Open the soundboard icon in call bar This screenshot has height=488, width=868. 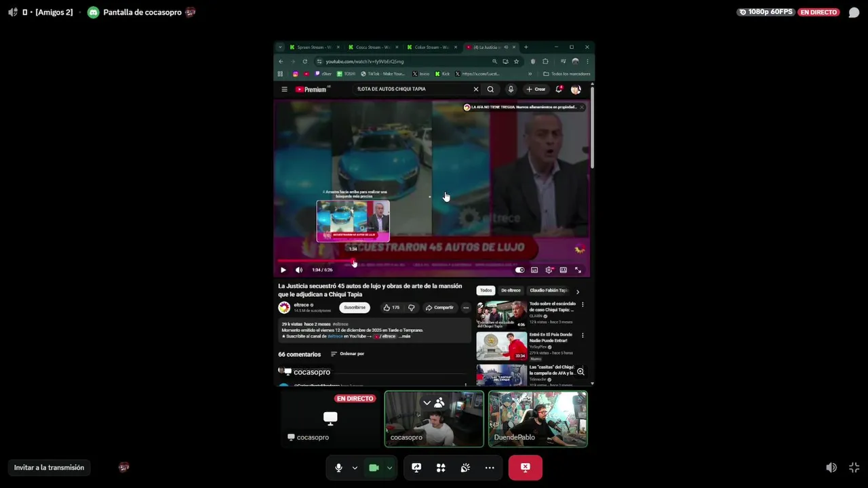(465, 468)
